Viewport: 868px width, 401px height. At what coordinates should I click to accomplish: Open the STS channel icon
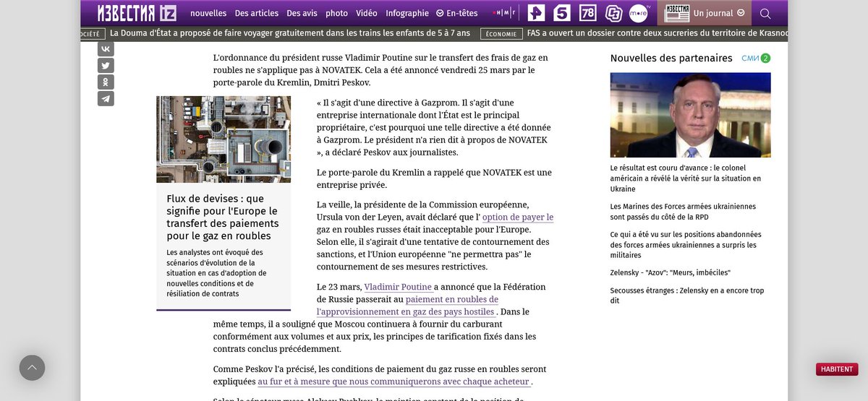pyautogui.click(x=613, y=13)
